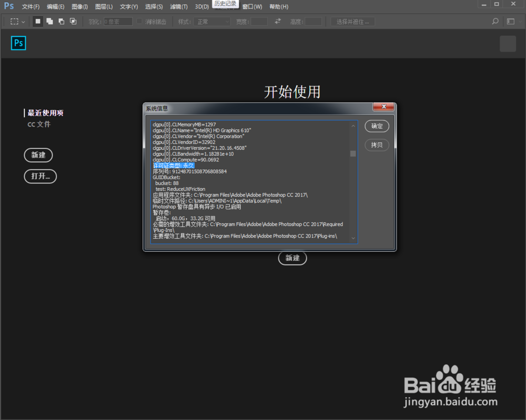Open the 3D(D) menu

(202, 7)
